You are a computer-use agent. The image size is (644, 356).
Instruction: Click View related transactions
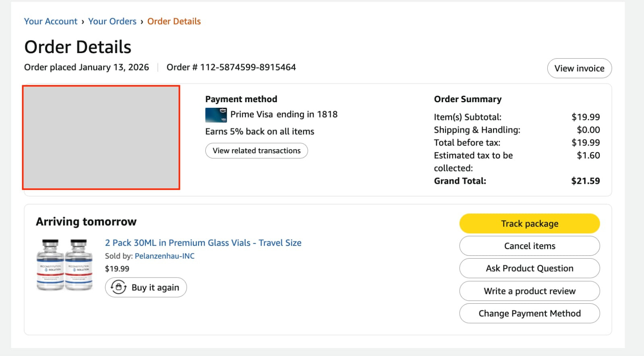257,151
